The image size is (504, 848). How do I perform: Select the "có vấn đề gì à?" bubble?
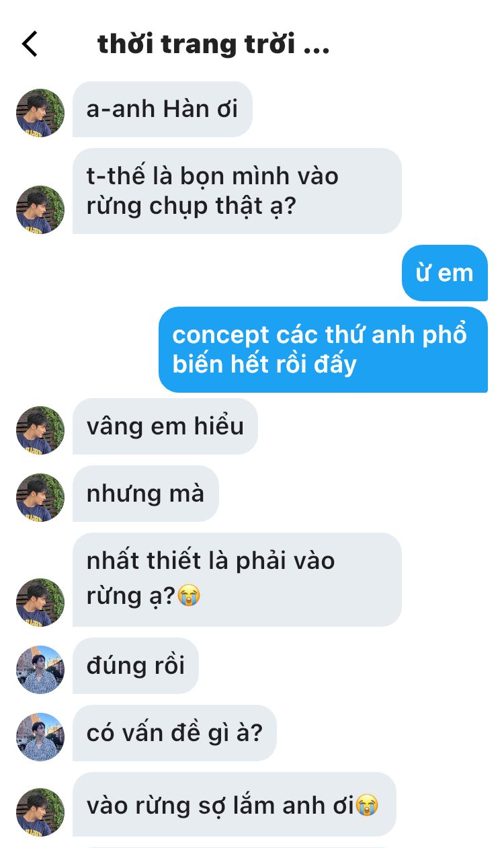point(175,733)
